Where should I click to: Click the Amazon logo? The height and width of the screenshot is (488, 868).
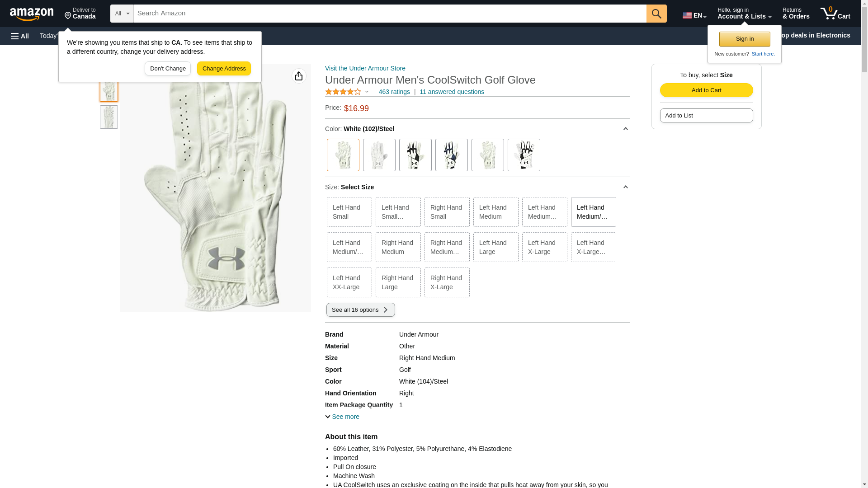pos(32,14)
